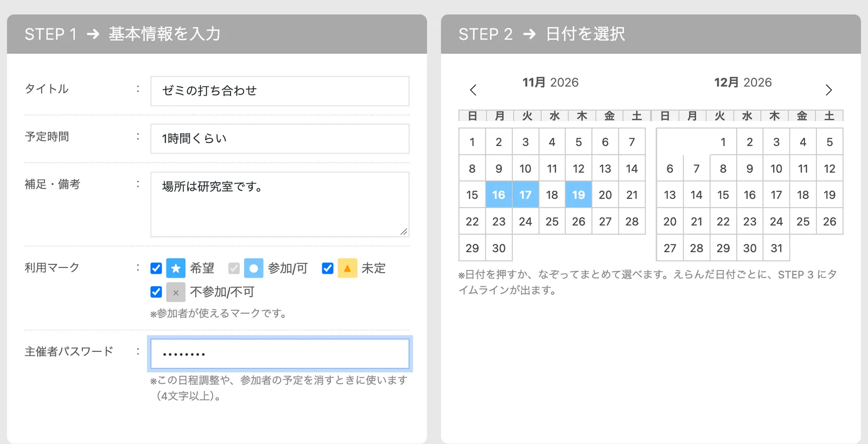Select November 30 on the calendar
This screenshot has width=868, height=444.
[499, 248]
